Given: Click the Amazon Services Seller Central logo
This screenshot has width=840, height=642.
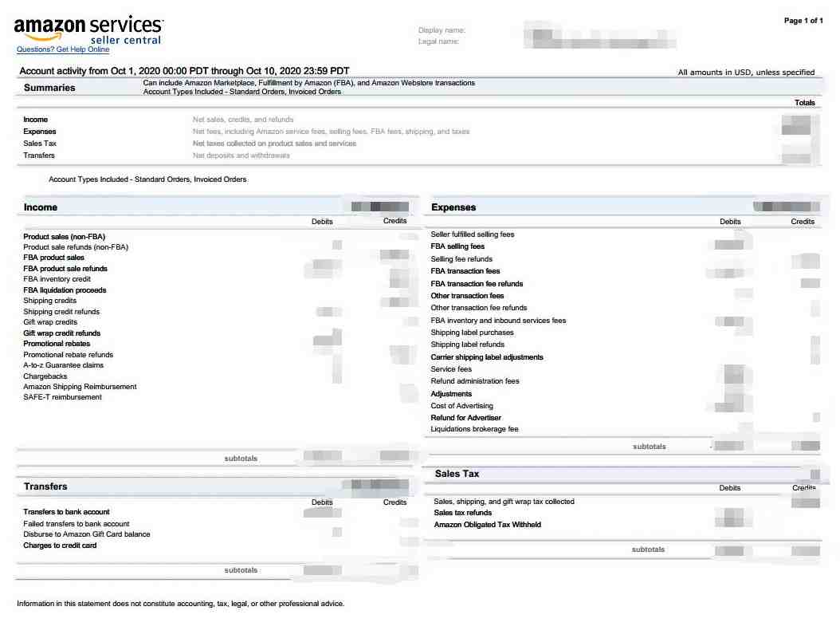Looking at the screenshot, I should (89, 30).
